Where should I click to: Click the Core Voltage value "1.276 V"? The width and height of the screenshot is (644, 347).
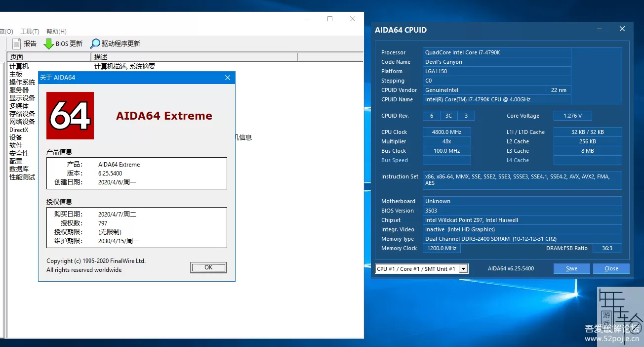pos(573,116)
